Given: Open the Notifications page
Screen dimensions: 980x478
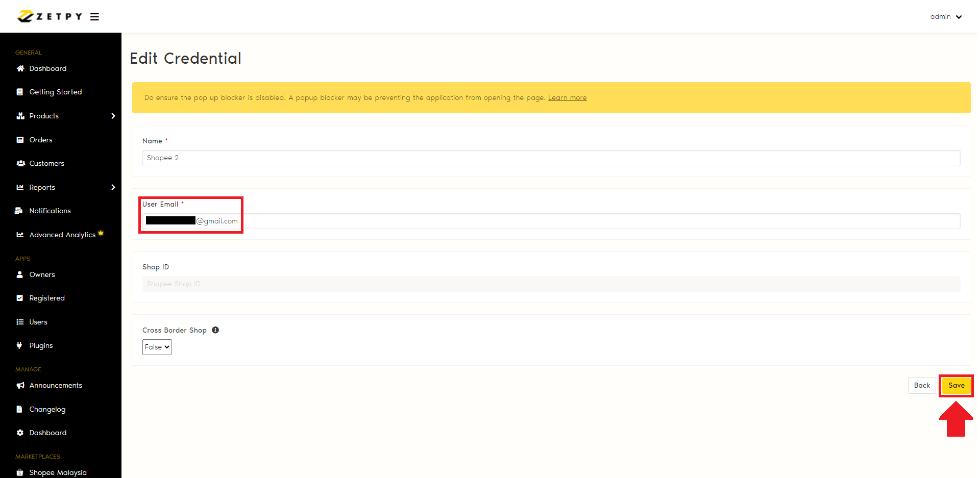Looking at the screenshot, I should click(x=50, y=211).
